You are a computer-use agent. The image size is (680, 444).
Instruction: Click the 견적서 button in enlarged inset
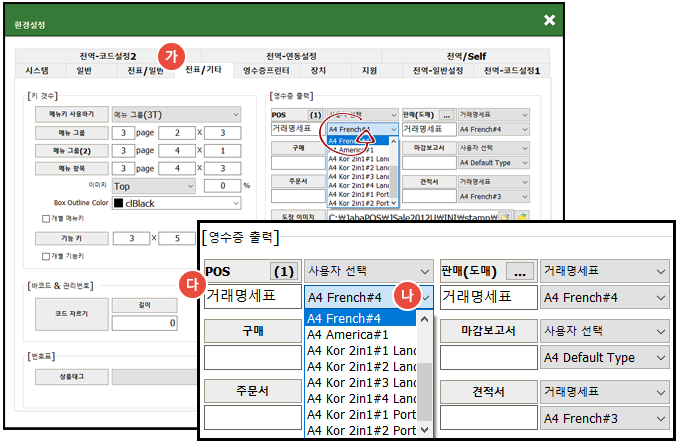tap(489, 392)
